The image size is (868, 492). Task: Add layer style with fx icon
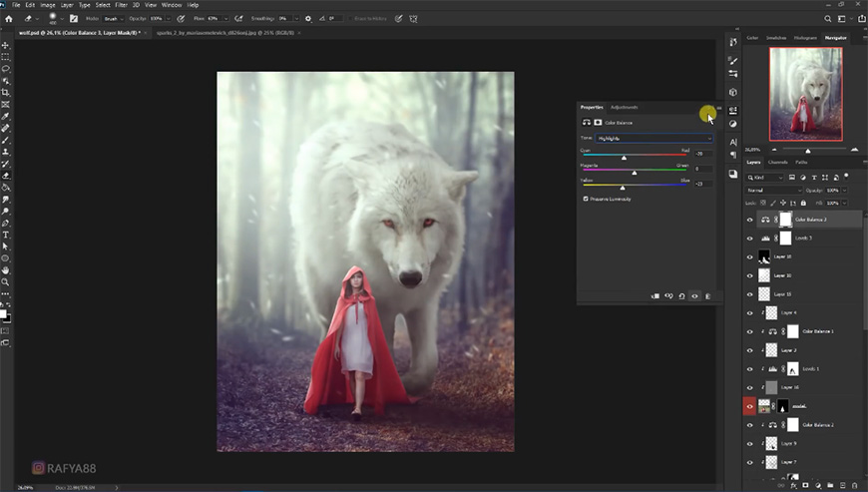[793, 485]
